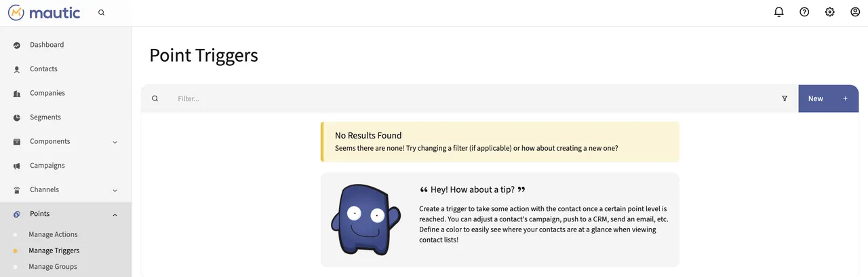Select Manage Groups under Points
The height and width of the screenshot is (277, 868).
[x=53, y=267]
